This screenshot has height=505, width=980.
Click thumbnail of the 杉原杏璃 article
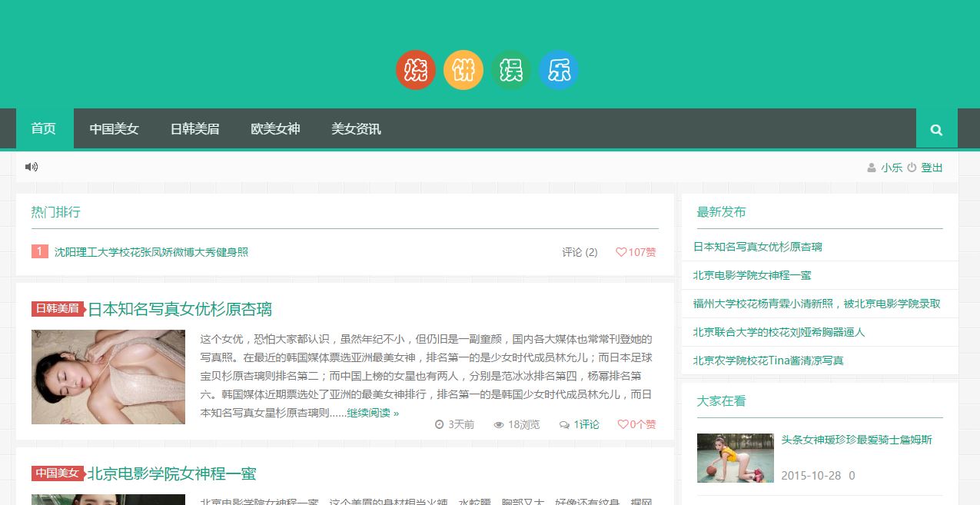108,377
